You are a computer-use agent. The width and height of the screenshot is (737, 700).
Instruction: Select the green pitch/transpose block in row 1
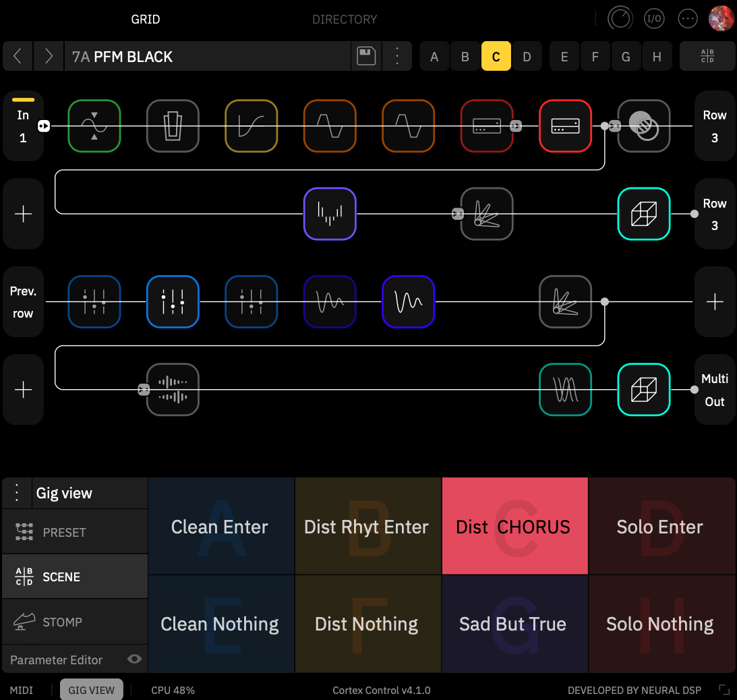coord(94,126)
